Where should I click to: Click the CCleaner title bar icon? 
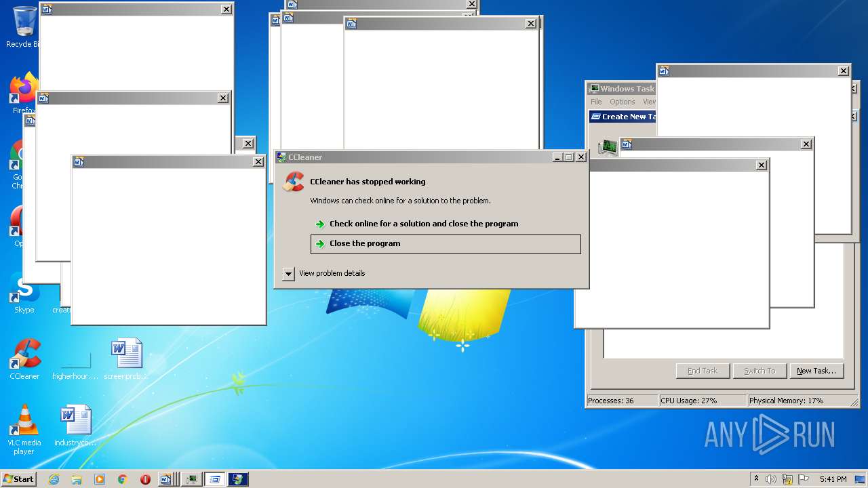281,157
